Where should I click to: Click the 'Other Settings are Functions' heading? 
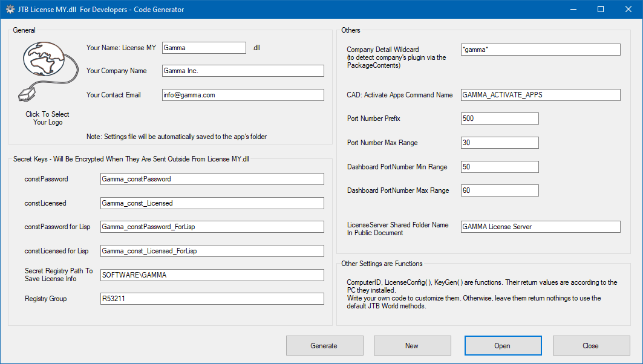click(x=382, y=264)
